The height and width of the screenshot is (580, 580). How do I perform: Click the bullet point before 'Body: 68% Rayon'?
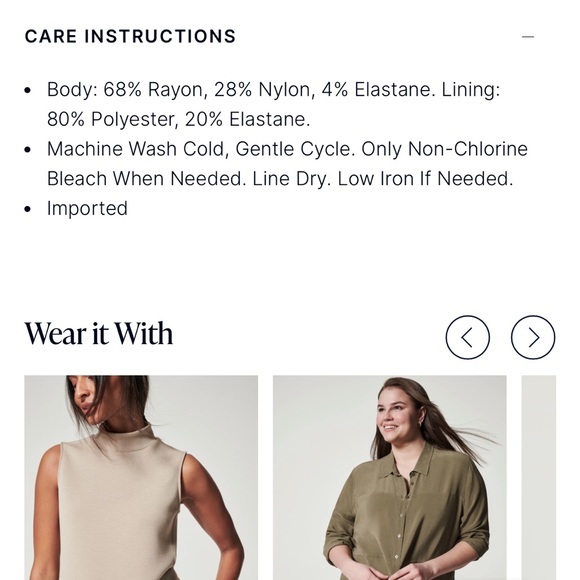tap(28, 90)
